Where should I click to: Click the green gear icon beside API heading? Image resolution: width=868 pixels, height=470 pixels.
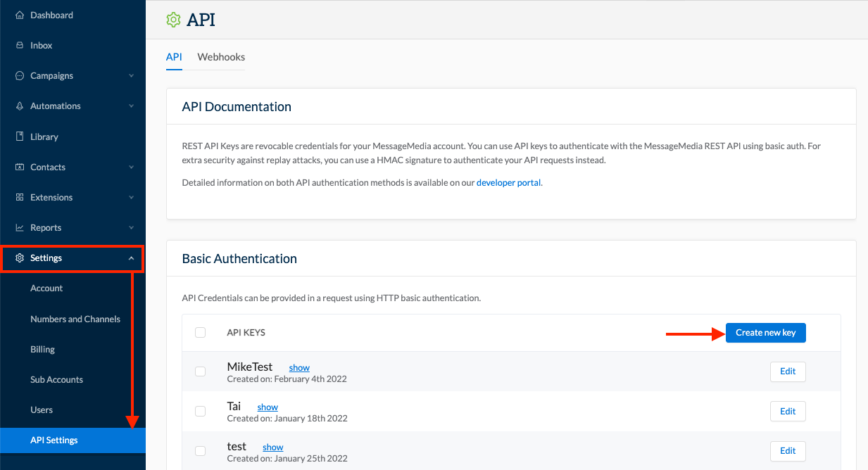[x=173, y=20]
